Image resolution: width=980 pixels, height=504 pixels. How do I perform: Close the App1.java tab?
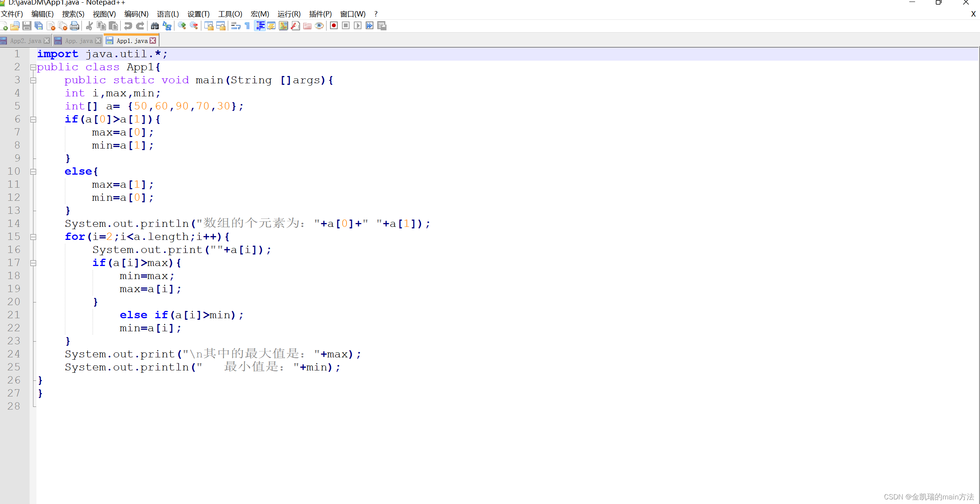point(153,41)
